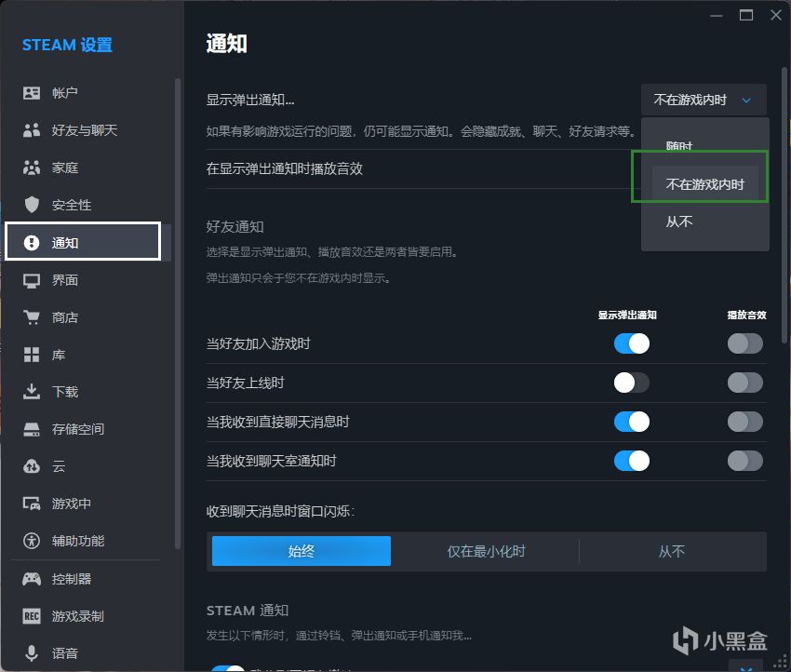Click the Library (库) grid icon
The height and width of the screenshot is (672, 791).
(x=32, y=355)
